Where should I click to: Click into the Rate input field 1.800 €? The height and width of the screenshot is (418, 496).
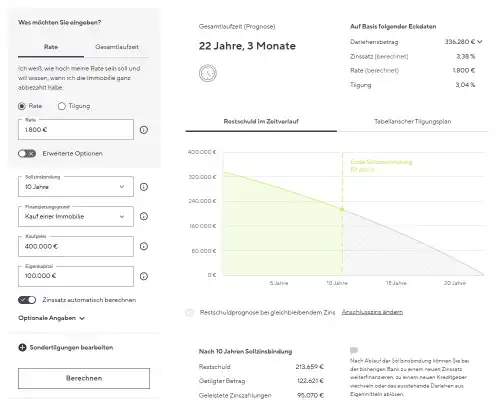point(76,130)
